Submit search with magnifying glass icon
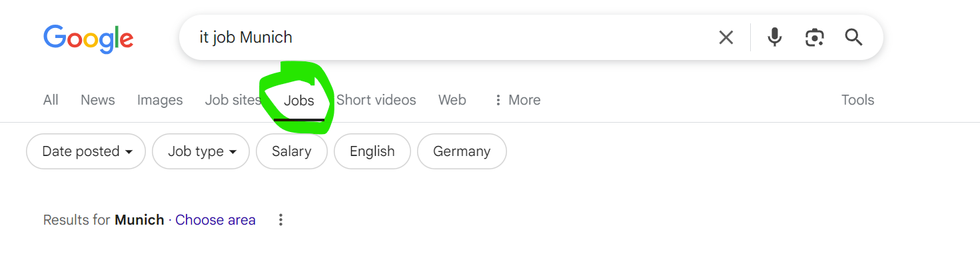 click(x=853, y=37)
